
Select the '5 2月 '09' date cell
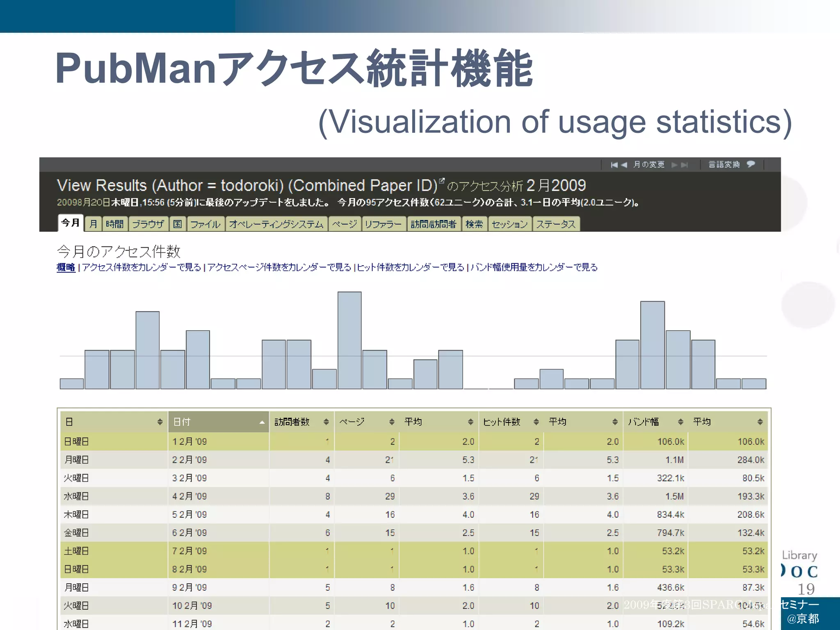pos(219,514)
